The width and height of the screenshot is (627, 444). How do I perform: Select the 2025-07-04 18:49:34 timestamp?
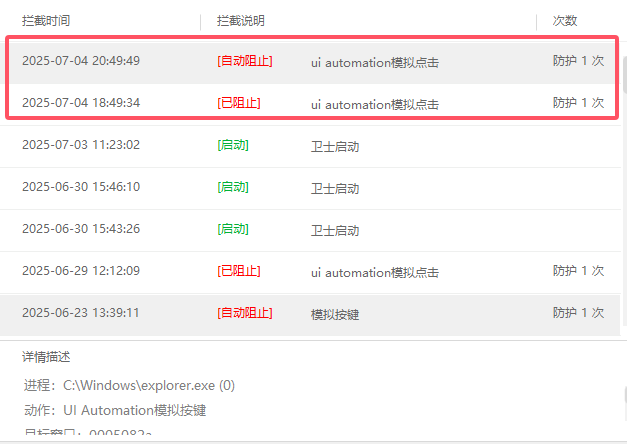81,103
